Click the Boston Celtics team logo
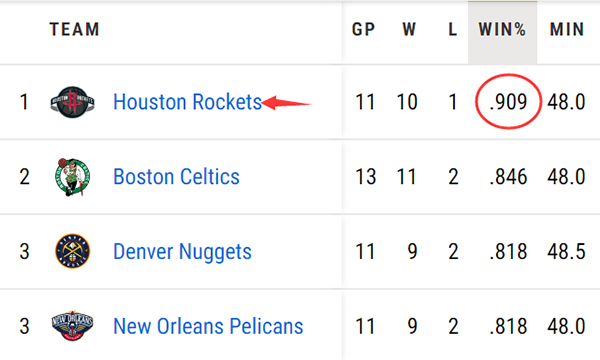600x360 pixels. click(72, 177)
